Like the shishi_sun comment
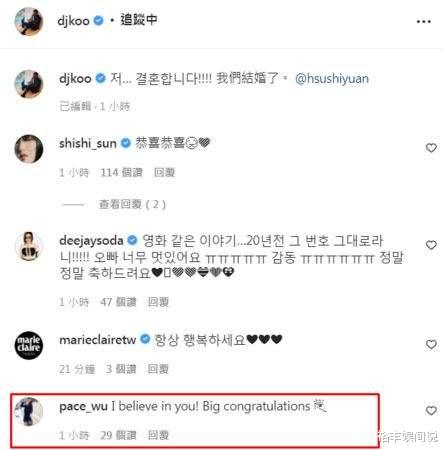Viewport: 444px width, 450px height. point(431,148)
